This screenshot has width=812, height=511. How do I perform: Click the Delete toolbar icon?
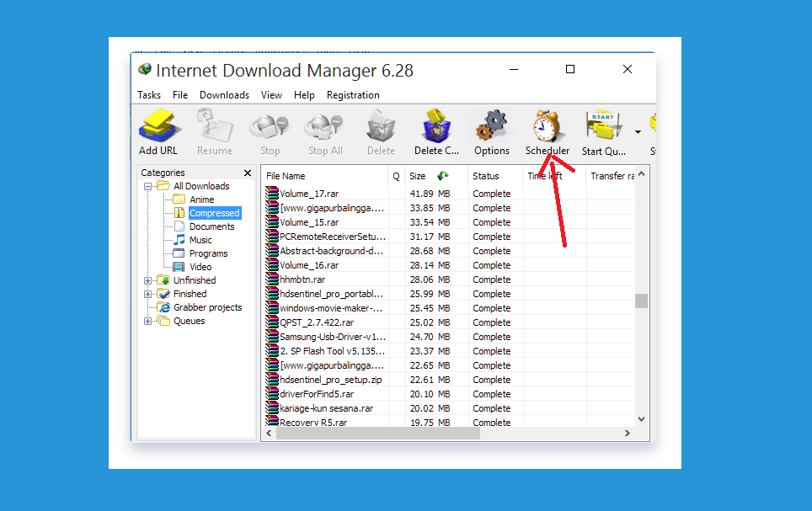[381, 125]
